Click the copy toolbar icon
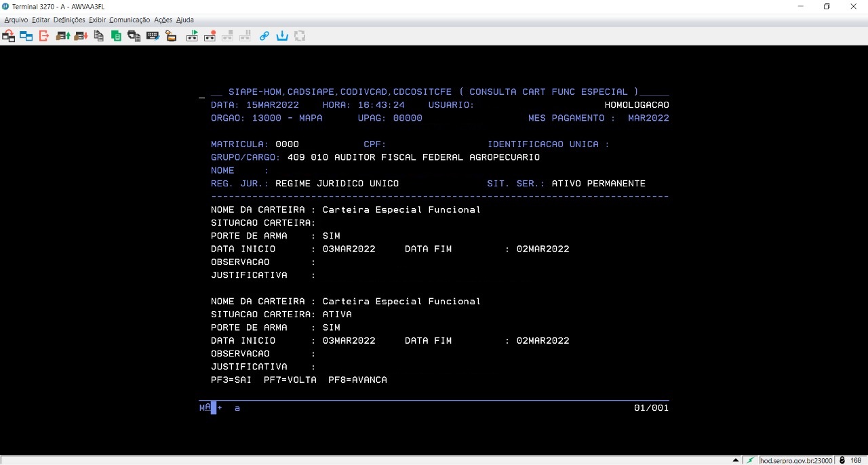The width and height of the screenshot is (868, 465). click(99, 36)
